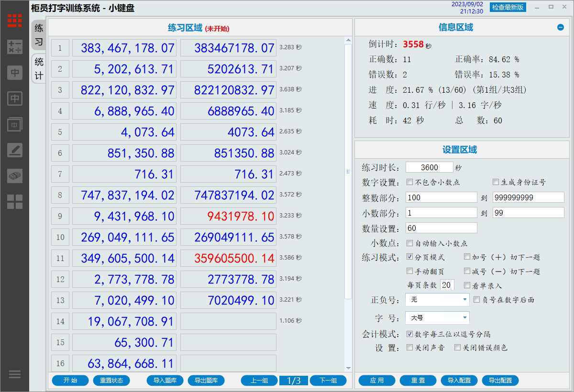Switch to the 练习 tab

pos(39,35)
